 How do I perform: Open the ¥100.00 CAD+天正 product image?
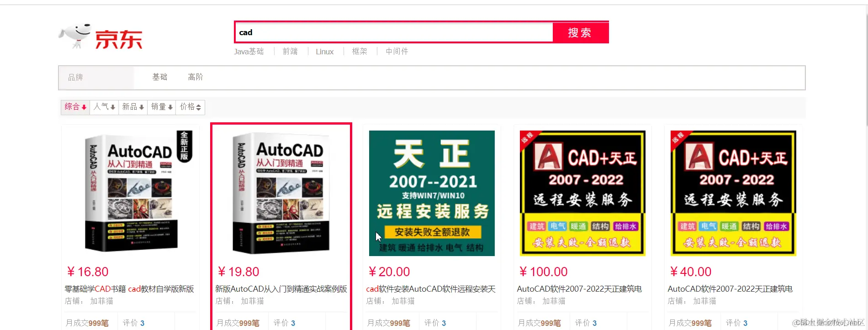tap(582, 193)
